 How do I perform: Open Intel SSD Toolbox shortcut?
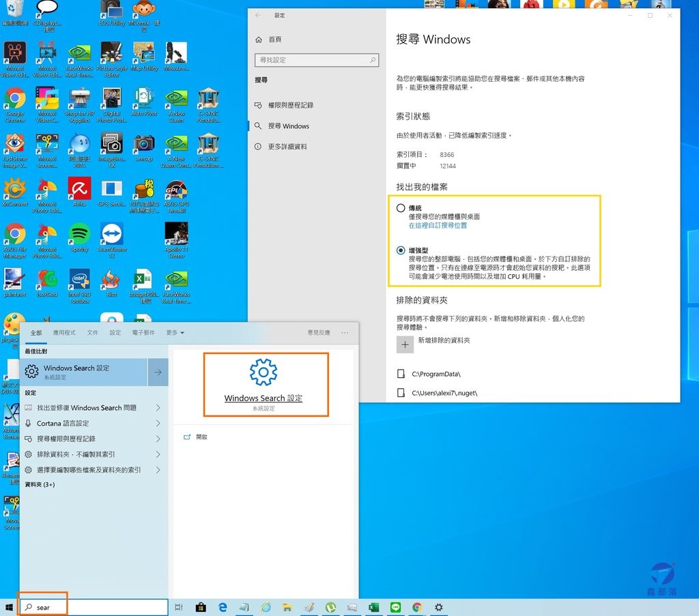coord(79,286)
